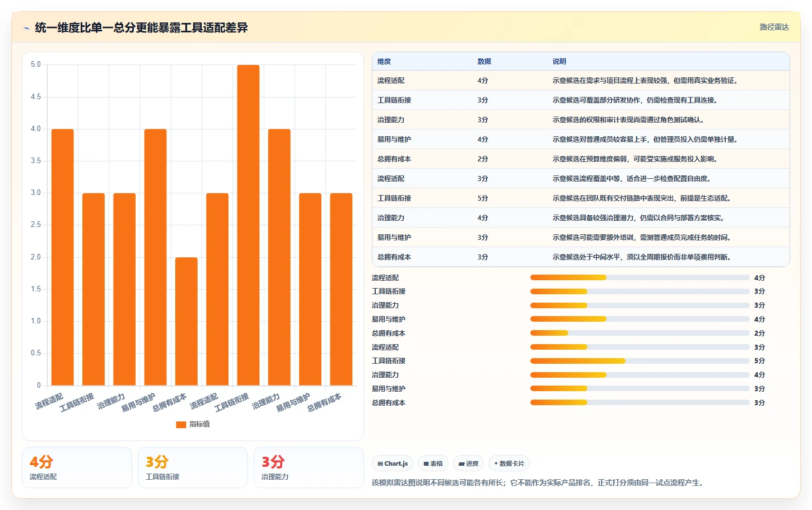812x510 pixels.
Task: Click the 数据 column header in the table
Action: 484,62
